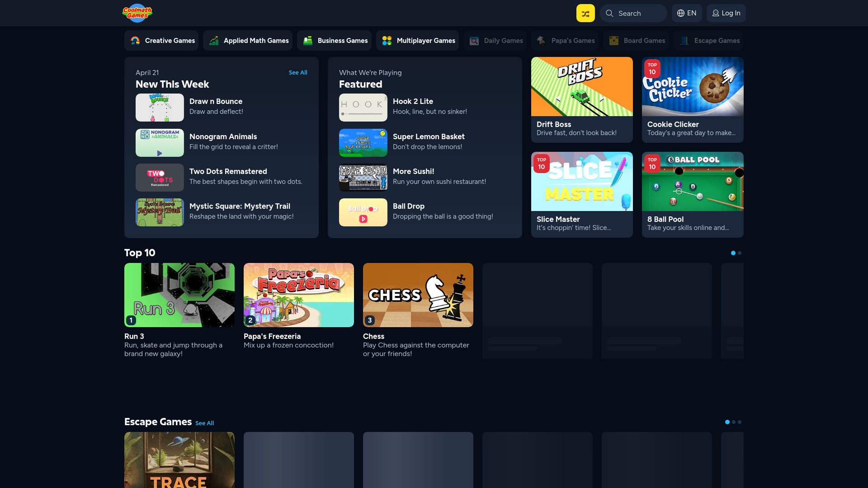Screen dimensions: 868x488
Task: Open Draw n Bounce game thumbnail
Action: 160,108
